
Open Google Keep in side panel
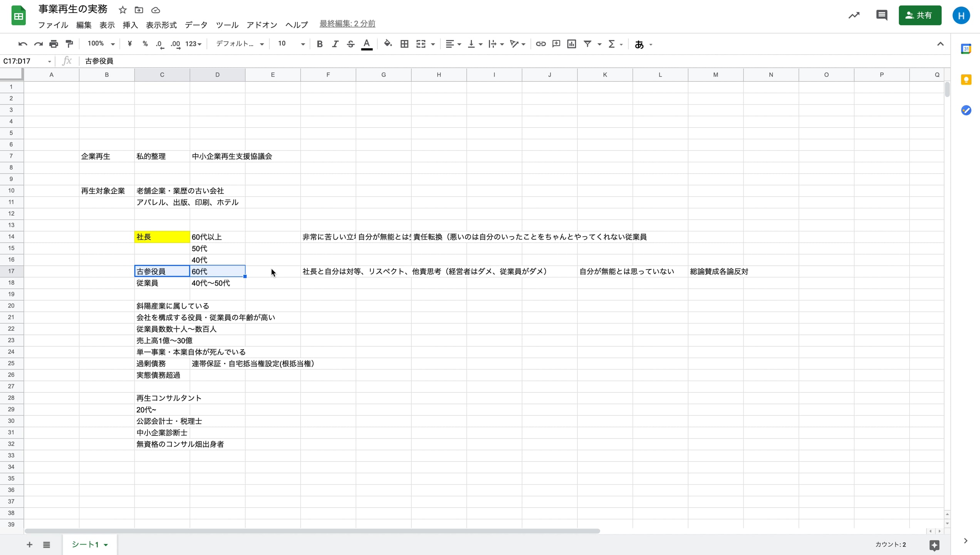click(x=967, y=79)
